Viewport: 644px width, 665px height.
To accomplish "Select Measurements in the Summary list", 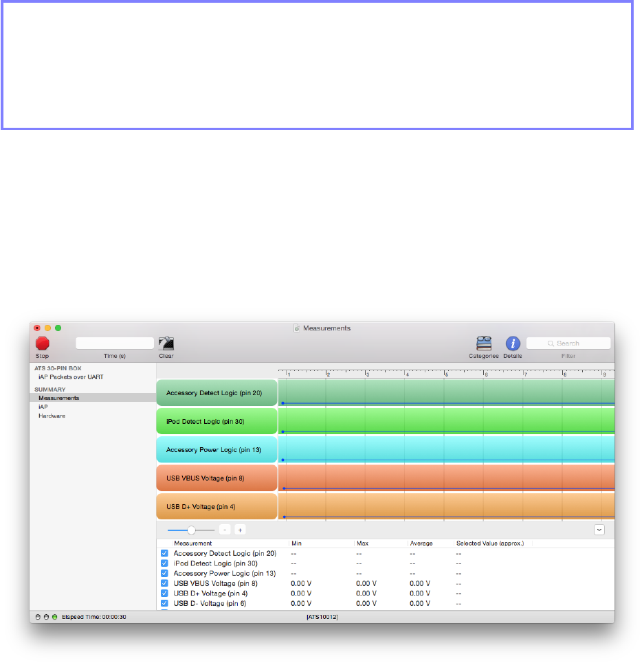I will [58, 398].
